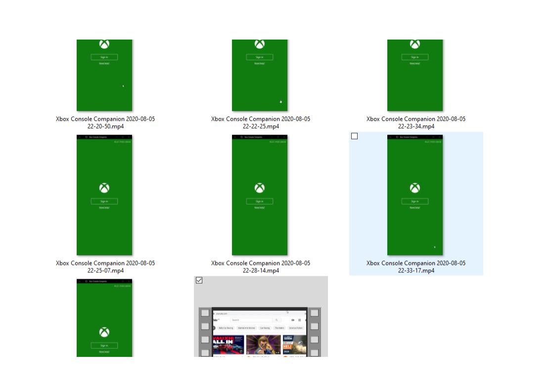Screen dimensions: 555x392
Task: Click file name Xbox Console Companion 2020-08-05 22-22-25.mp4
Action: coord(261,123)
